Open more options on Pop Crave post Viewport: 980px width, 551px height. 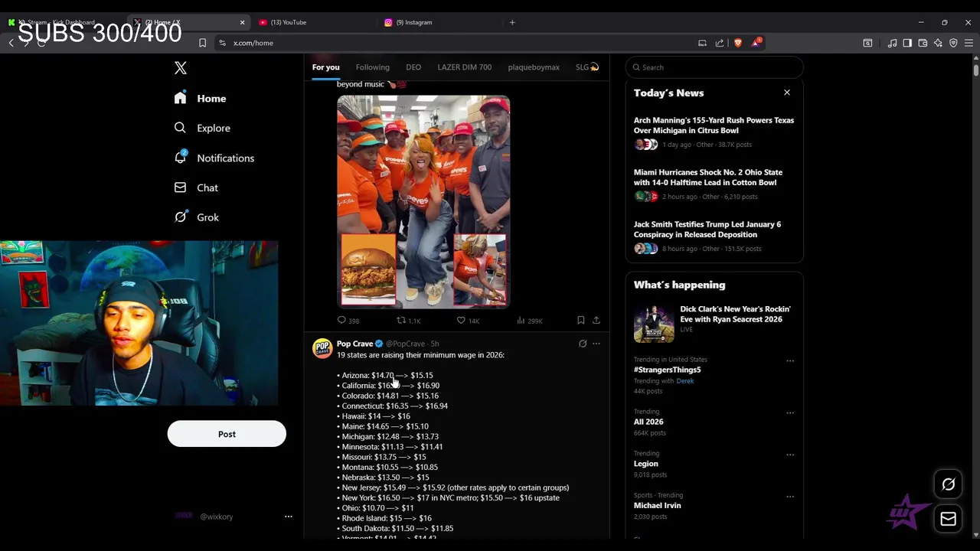coord(596,344)
